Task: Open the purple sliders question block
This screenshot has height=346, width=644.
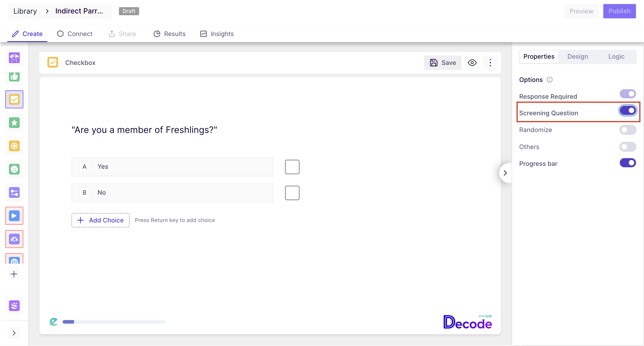Action: click(x=14, y=192)
